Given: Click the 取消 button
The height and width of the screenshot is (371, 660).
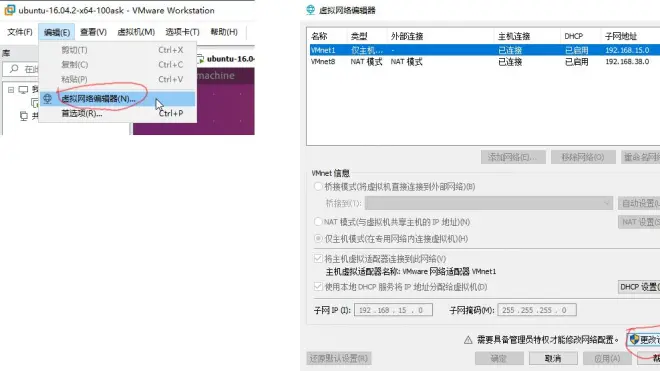Looking at the screenshot, I should tap(553, 358).
